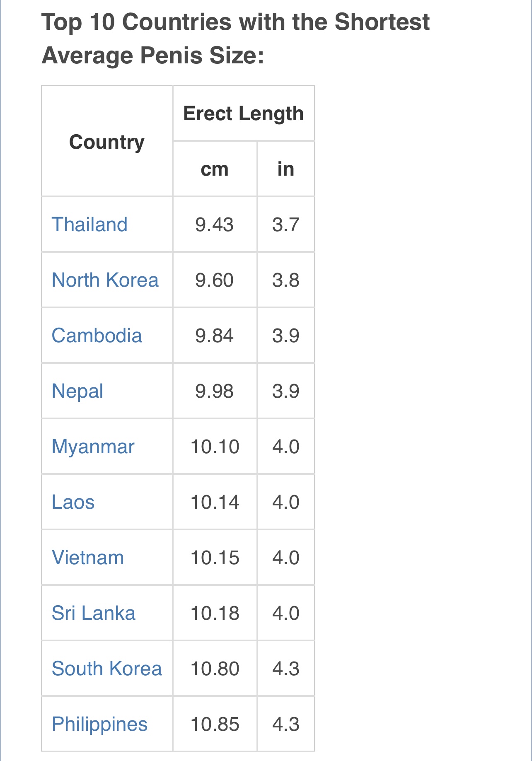The width and height of the screenshot is (532, 761).
Task: Select the cm column header
Action: tap(215, 169)
